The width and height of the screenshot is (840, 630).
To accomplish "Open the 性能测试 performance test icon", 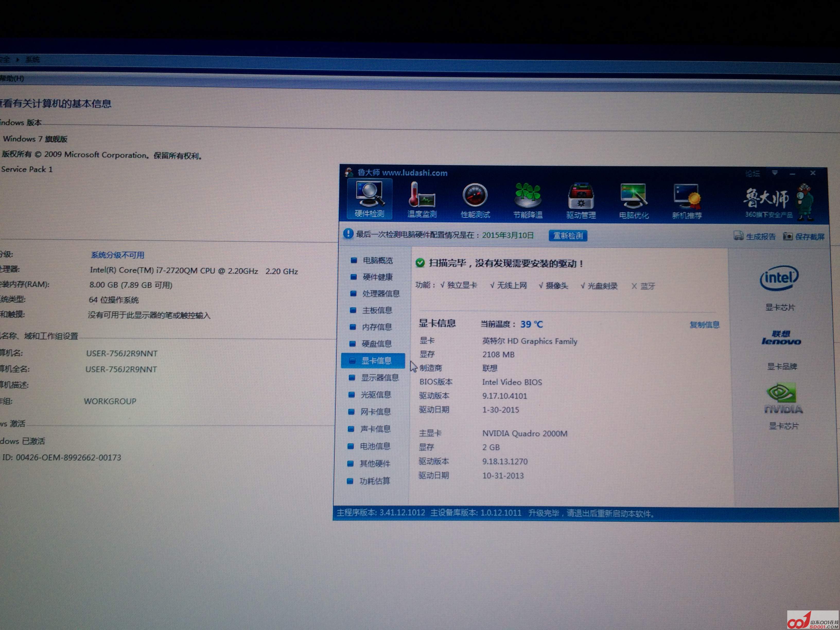I will [x=475, y=201].
